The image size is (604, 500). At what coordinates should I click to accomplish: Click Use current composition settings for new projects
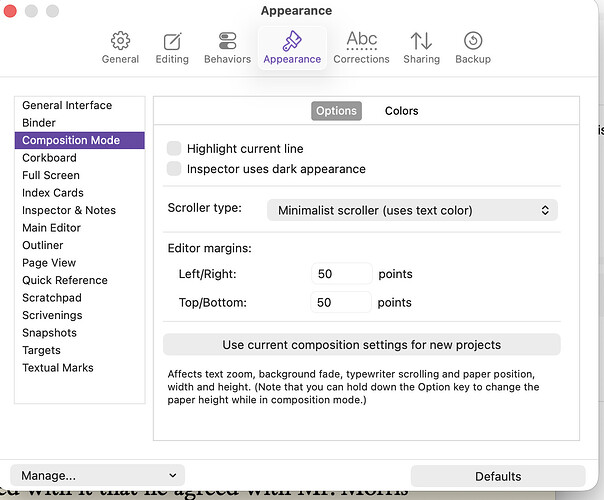click(361, 344)
